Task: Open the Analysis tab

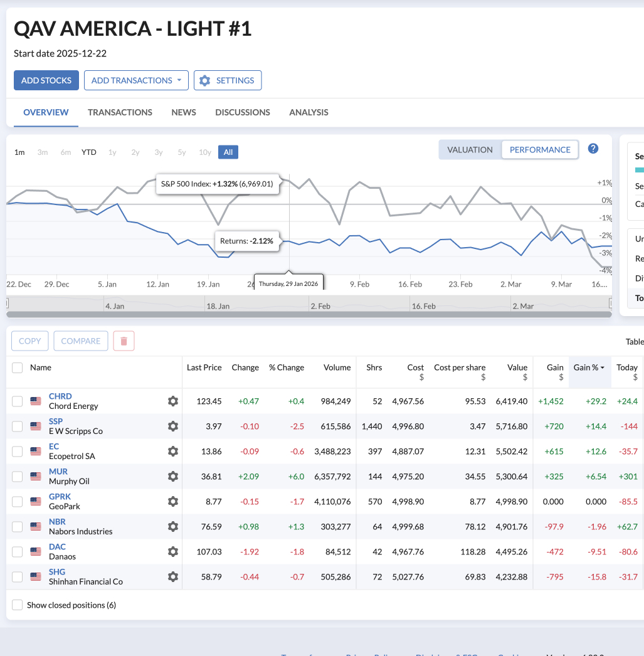Action: pyautogui.click(x=309, y=112)
